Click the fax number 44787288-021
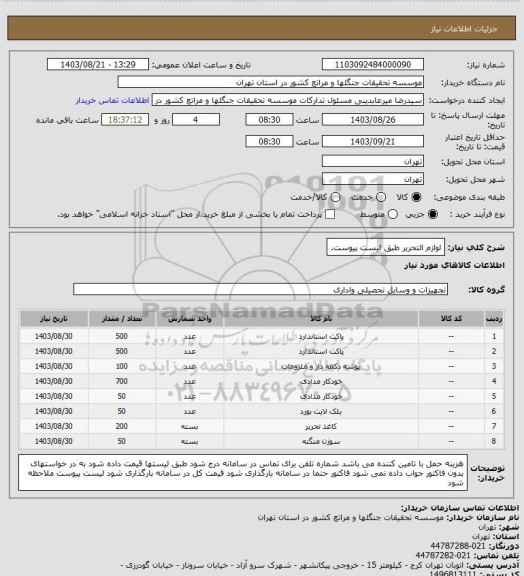Image resolution: width=524 pixels, height=576 pixels. tap(458, 546)
